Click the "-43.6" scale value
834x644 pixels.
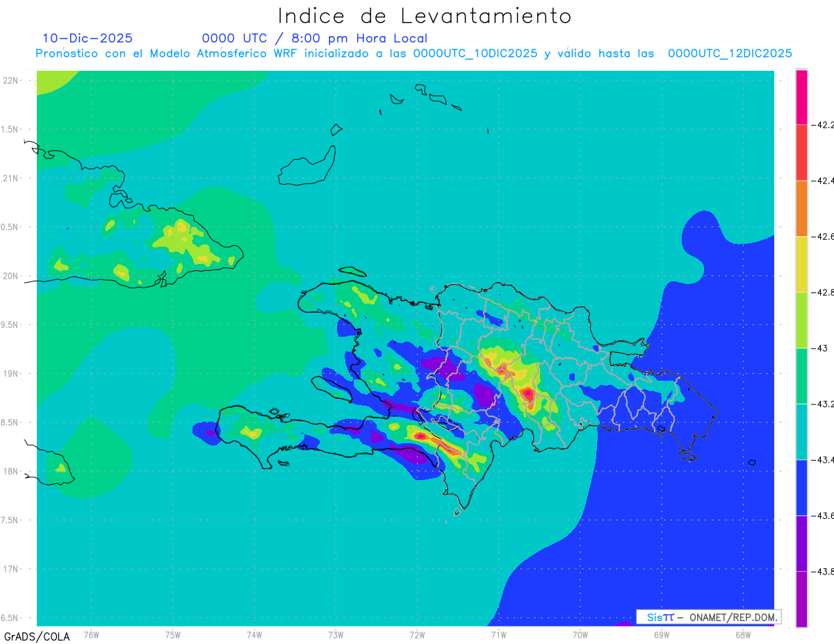click(822, 515)
